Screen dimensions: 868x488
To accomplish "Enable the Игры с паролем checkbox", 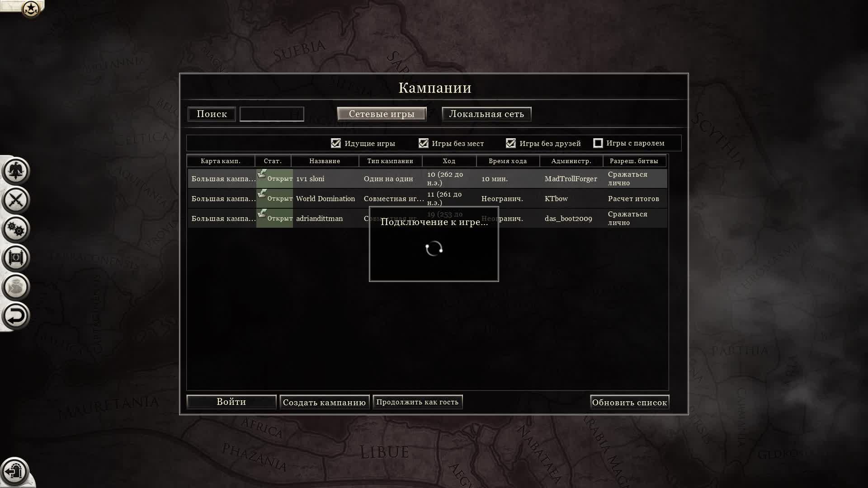I will 598,143.
